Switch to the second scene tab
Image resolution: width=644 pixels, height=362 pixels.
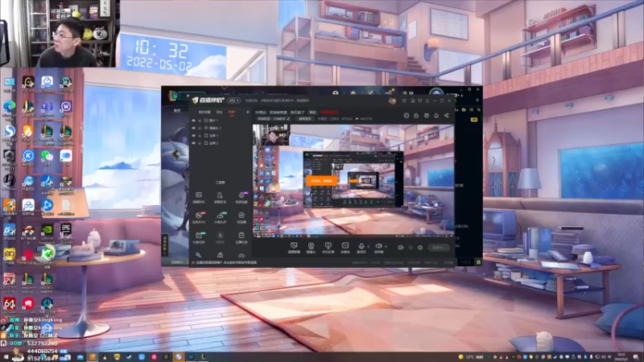[220, 112]
